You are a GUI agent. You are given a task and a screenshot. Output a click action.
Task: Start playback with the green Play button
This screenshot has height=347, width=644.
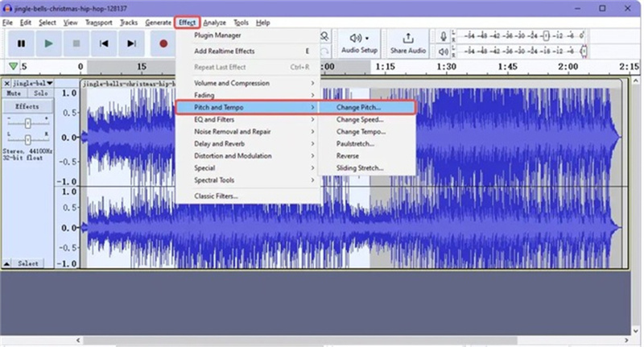pyautogui.click(x=49, y=43)
